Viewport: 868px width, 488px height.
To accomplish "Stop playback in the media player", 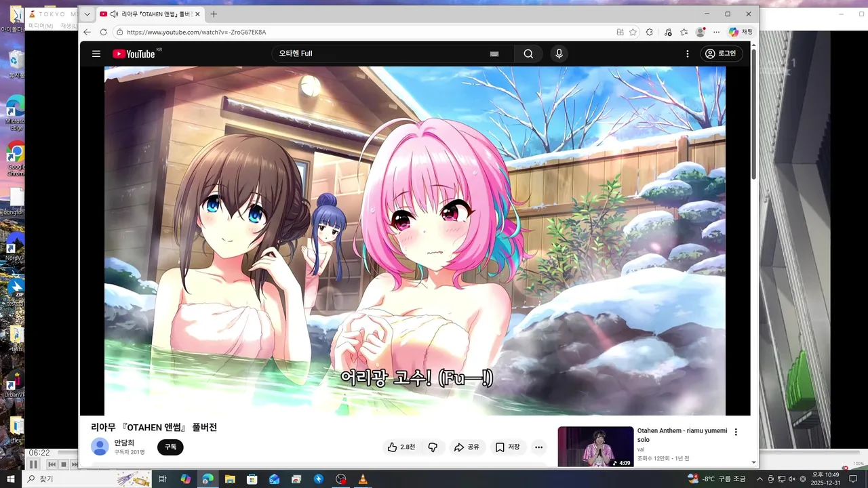I will coord(64,464).
